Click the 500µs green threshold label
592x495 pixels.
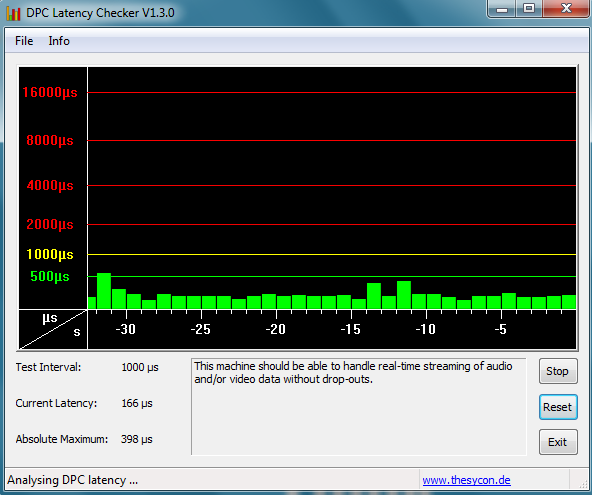pos(49,276)
